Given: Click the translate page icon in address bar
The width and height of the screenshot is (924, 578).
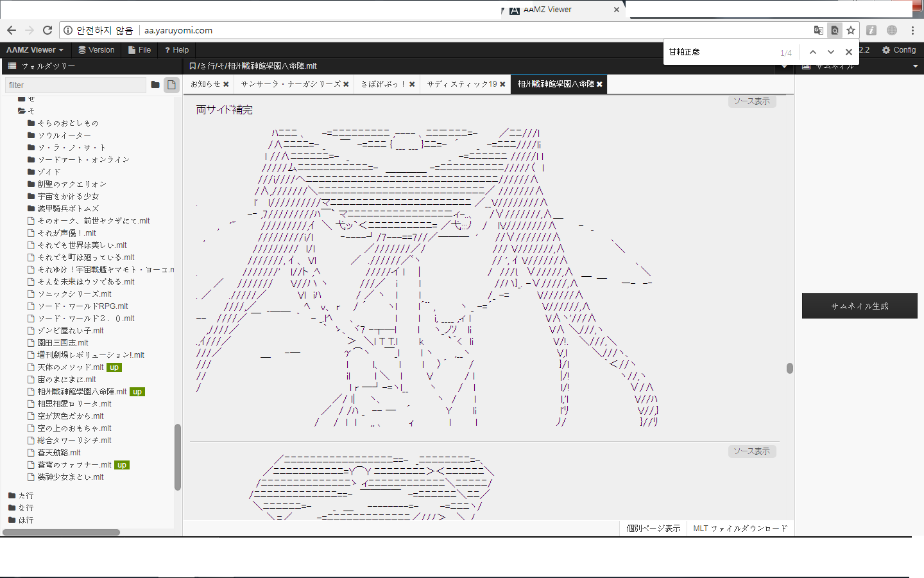Looking at the screenshot, I should point(818,30).
